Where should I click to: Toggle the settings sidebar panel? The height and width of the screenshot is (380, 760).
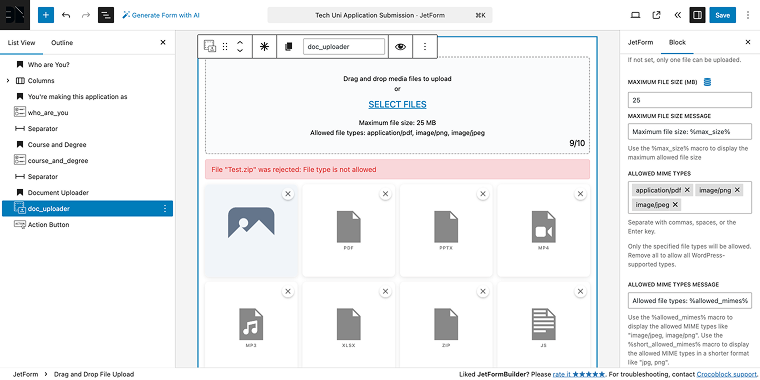(x=697, y=15)
